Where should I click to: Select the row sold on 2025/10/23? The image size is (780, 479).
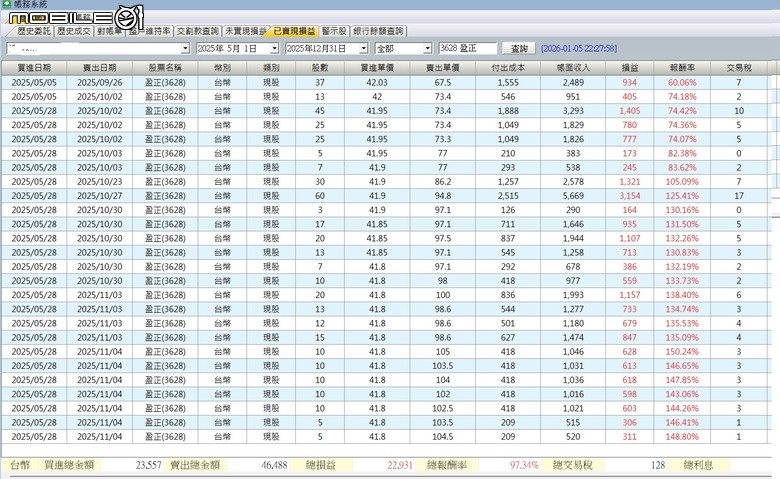pyautogui.click(x=384, y=182)
